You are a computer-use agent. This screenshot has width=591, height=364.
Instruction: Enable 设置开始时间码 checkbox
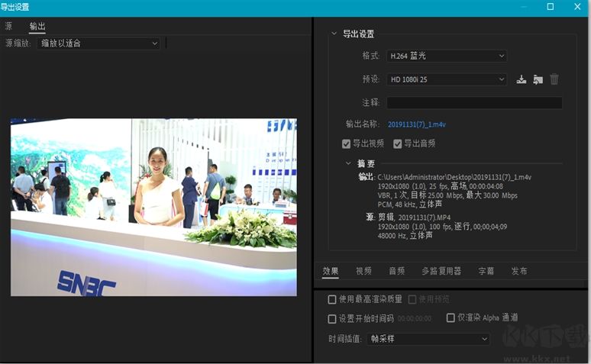coord(332,318)
